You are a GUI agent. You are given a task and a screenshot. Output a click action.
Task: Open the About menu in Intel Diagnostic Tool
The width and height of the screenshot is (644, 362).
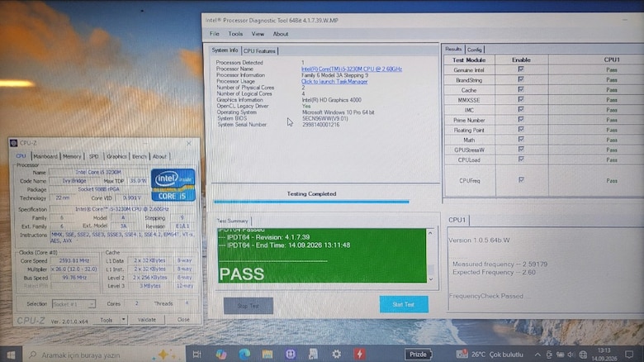tap(281, 34)
